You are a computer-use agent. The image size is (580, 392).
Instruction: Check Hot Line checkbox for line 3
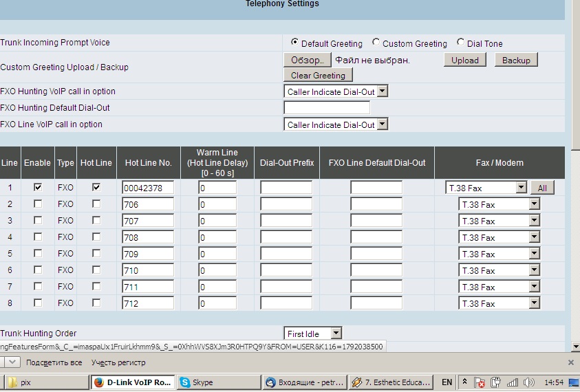click(96, 220)
